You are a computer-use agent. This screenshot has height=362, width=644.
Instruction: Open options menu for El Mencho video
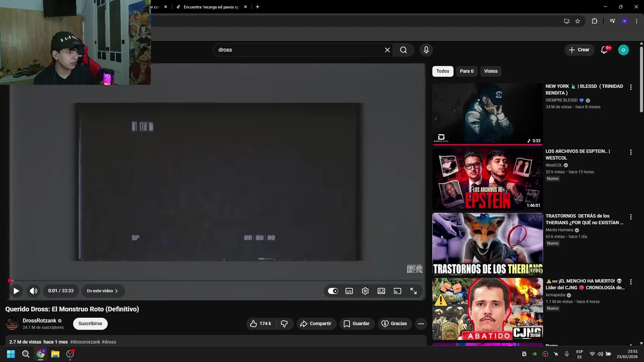(631, 282)
